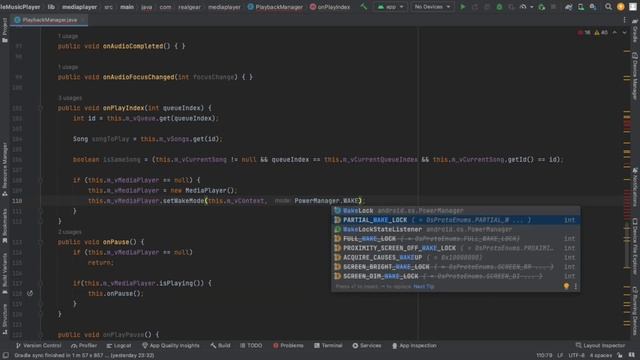Click the Next Tip link in popup
This screenshot has height=360, width=640.
tap(424, 287)
